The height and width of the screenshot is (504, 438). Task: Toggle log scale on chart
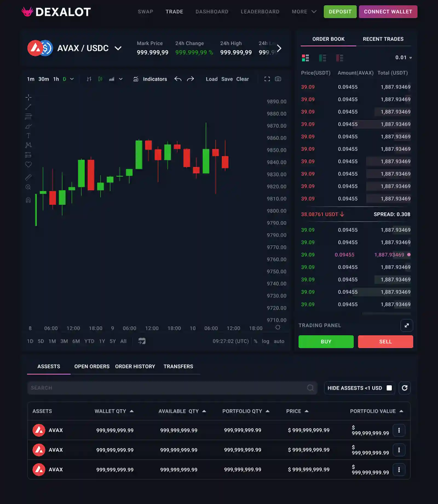point(265,341)
